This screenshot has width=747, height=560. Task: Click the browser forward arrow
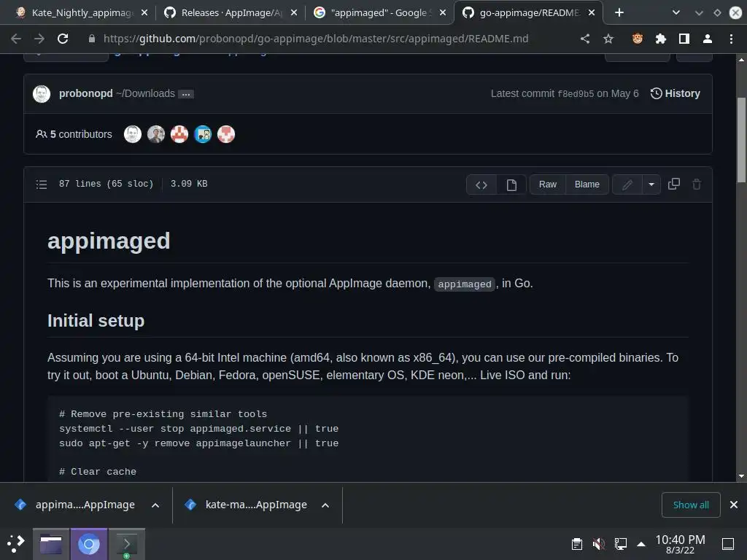pyautogui.click(x=39, y=39)
